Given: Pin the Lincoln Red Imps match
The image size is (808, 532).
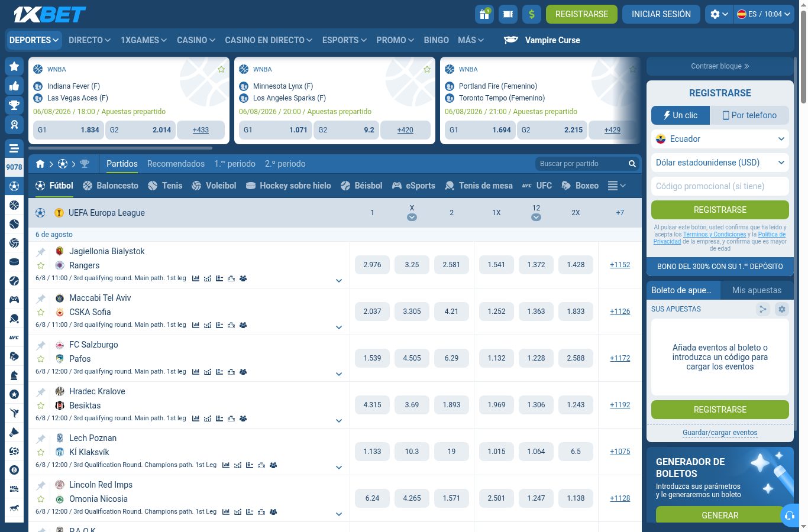Looking at the screenshot, I should [x=41, y=485].
